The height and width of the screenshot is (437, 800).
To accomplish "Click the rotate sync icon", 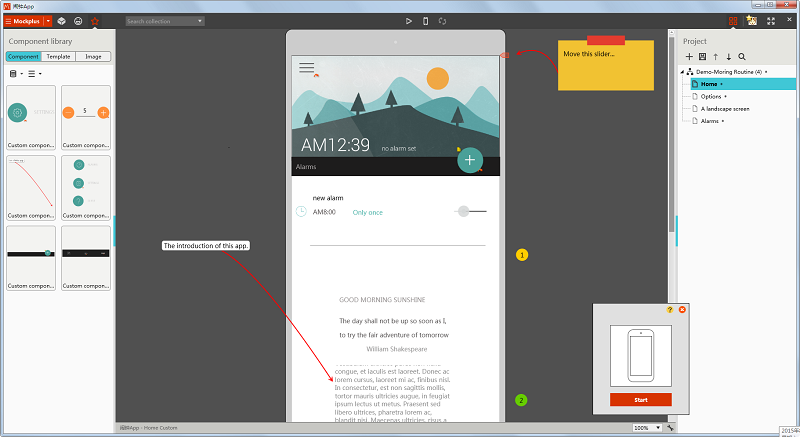I will tap(442, 21).
